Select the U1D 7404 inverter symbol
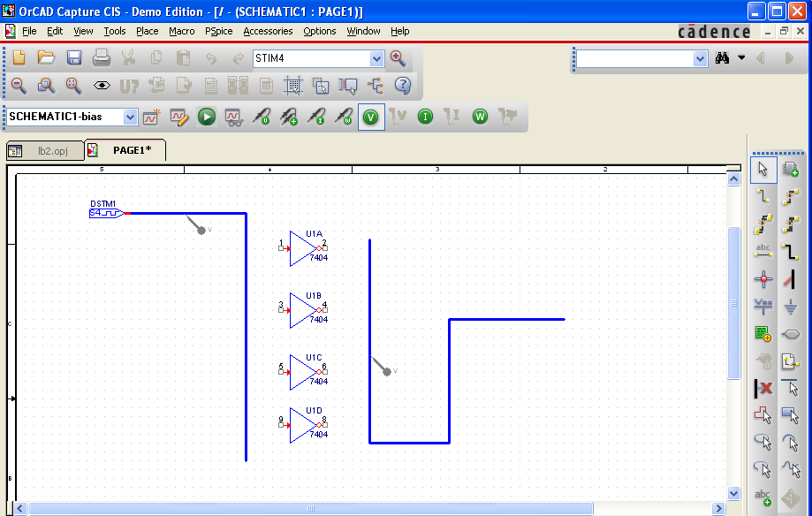The image size is (812, 516). click(x=303, y=425)
